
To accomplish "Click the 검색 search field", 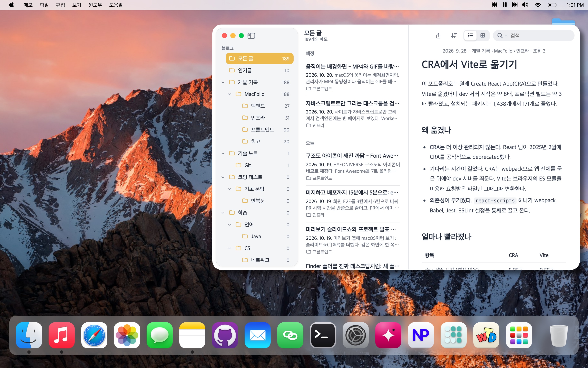I will (533, 36).
